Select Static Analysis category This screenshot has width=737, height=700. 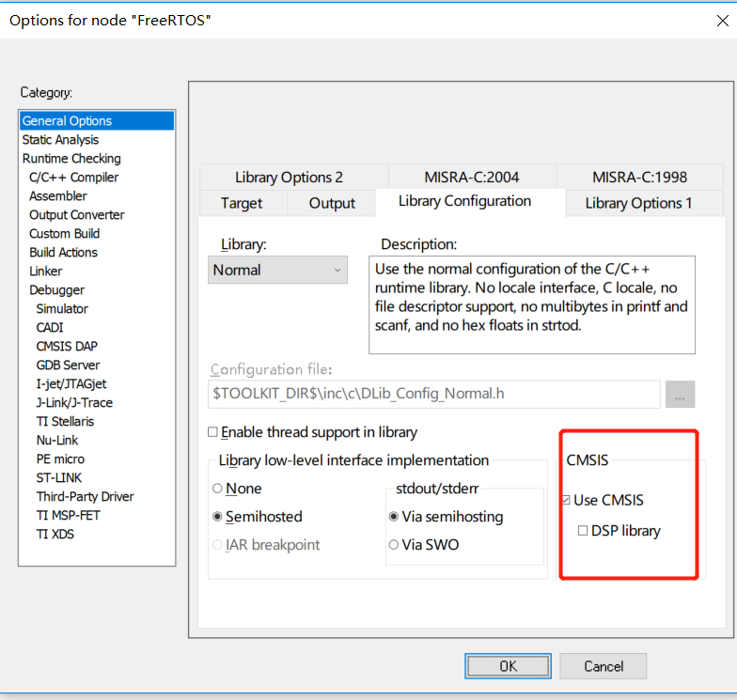pos(60,139)
